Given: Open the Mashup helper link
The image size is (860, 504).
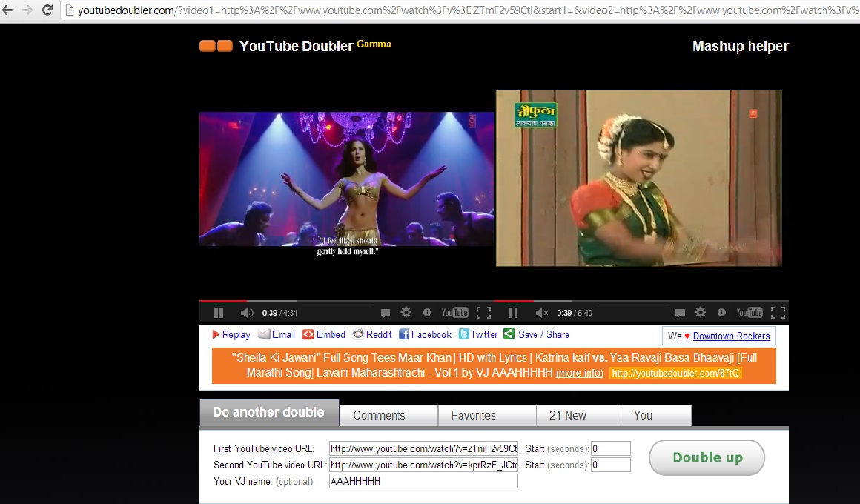Looking at the screenshot, I should tap(740, 47).
